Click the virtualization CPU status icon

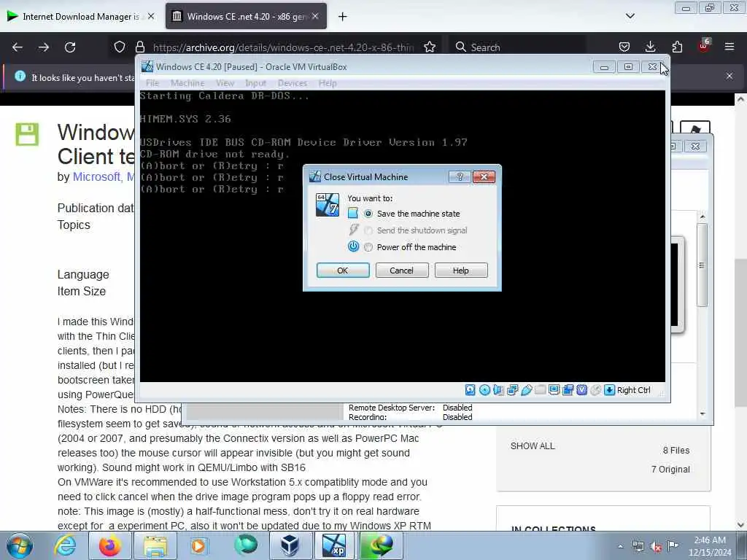581,390
